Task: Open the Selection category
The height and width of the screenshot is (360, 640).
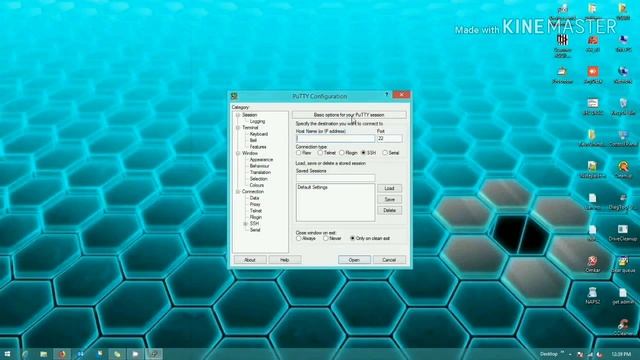Action: click(x=259, y=179)
